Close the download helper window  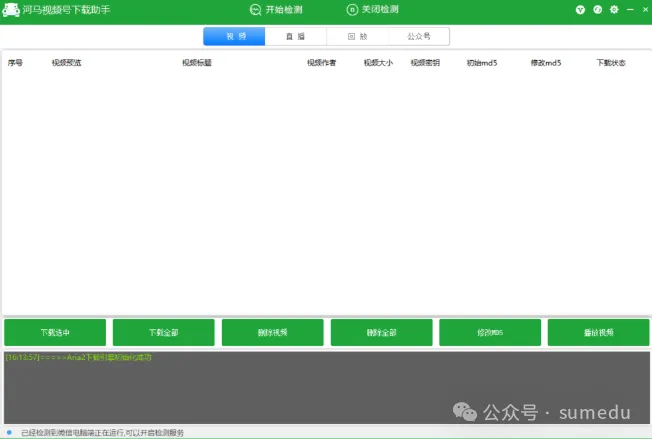[x=645, y=9]
